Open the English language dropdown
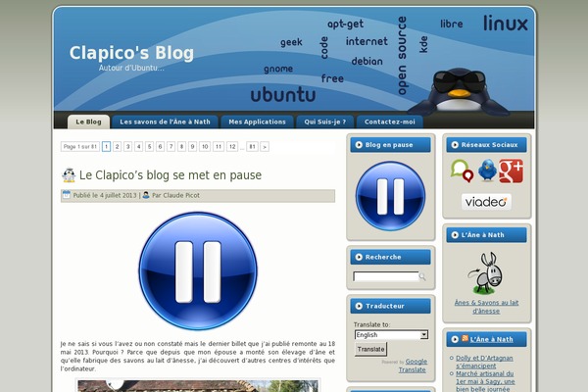Viewport: 588px width, 392px height. point(391,335)
